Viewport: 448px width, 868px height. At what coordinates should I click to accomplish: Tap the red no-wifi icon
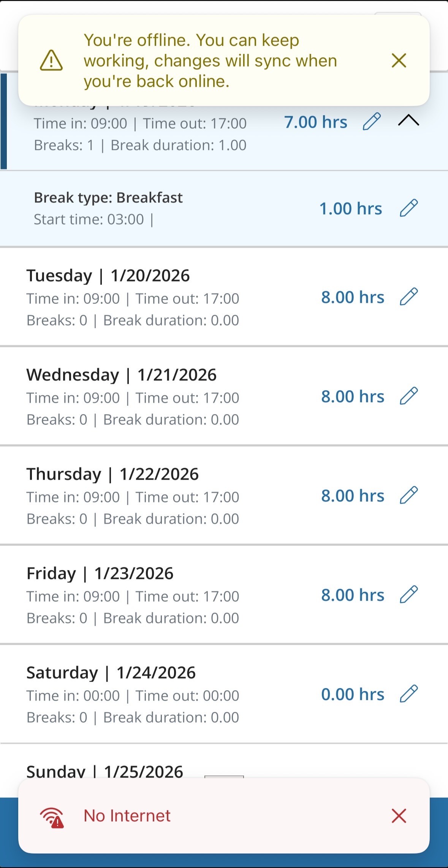click(52, 817)
